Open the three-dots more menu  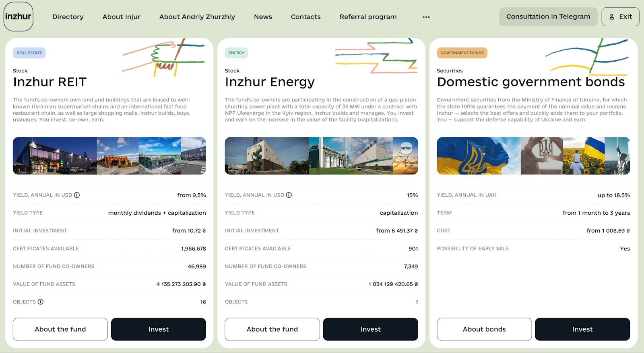point(426,17)
